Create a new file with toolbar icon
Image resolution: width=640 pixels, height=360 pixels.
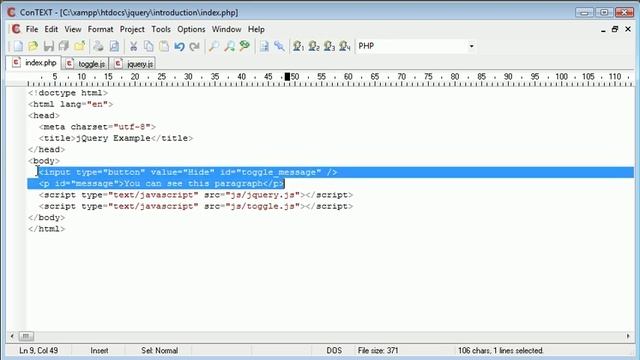(18, 46)
